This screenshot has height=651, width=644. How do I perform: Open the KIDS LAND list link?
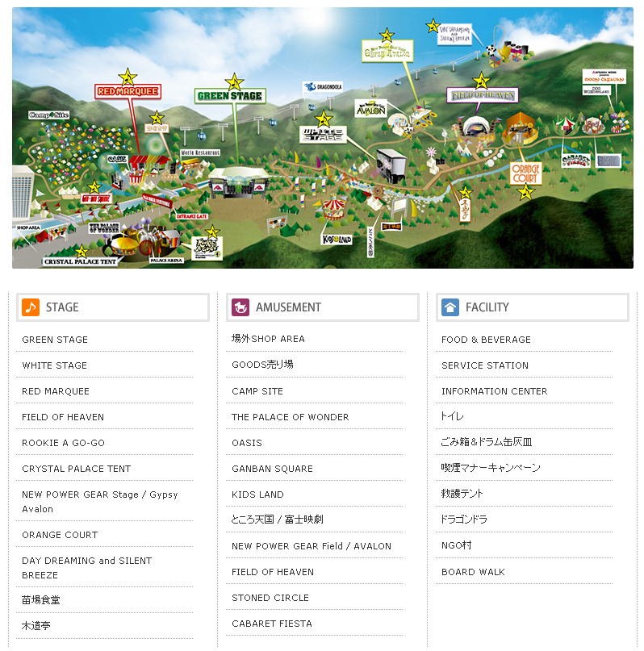pyautogui.click(x=258, y=495)
